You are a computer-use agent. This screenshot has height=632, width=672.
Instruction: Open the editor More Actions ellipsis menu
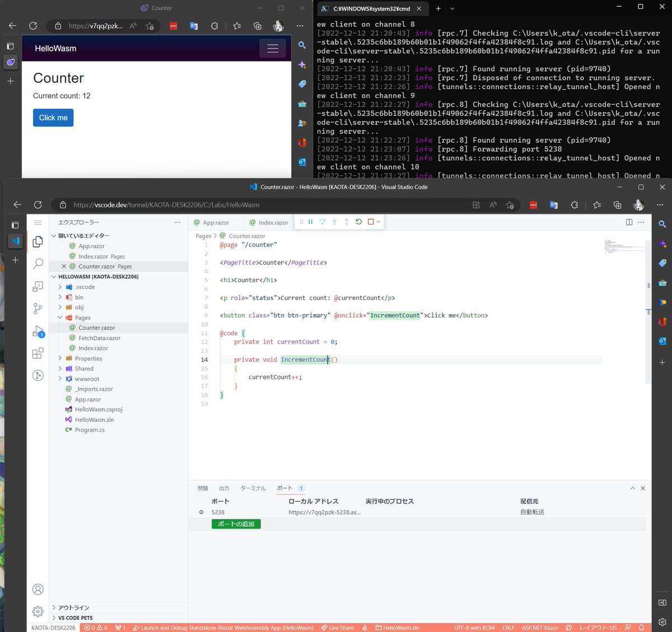pos(641,222)
